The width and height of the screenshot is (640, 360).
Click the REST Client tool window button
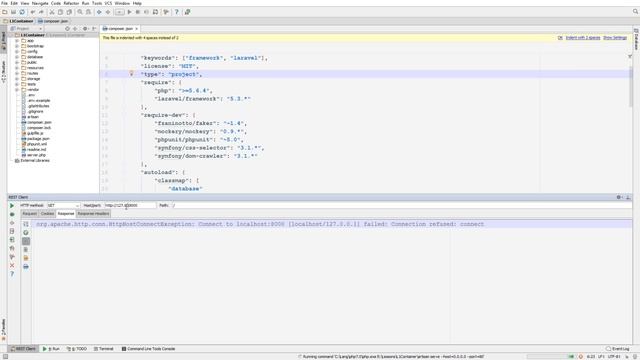(23, 349)
